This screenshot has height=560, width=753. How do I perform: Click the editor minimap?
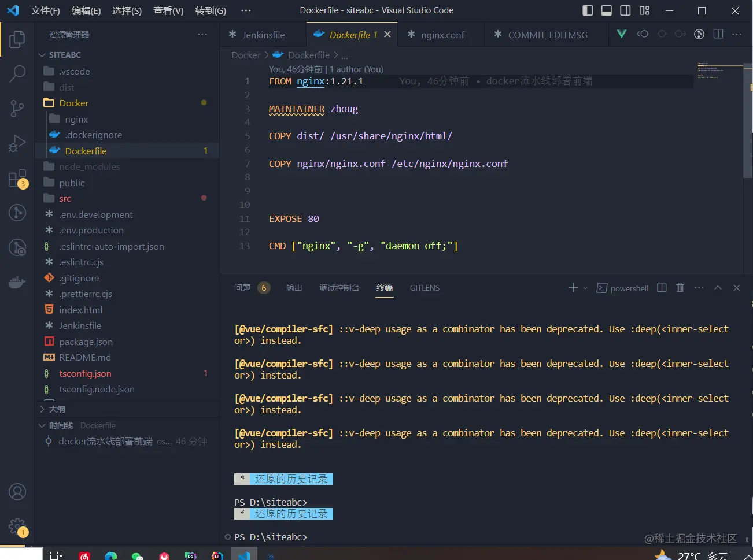[x=719, y=71]
